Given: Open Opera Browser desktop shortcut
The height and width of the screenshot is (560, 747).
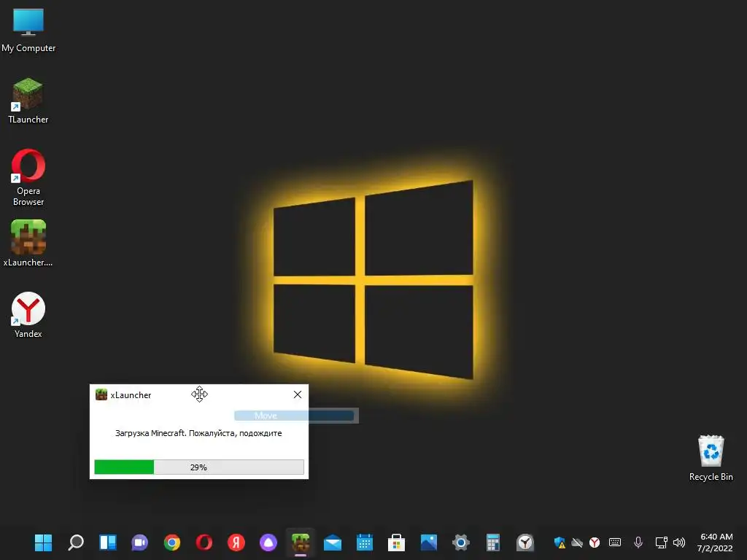Looking at the screenshot, I should (28, 177).
